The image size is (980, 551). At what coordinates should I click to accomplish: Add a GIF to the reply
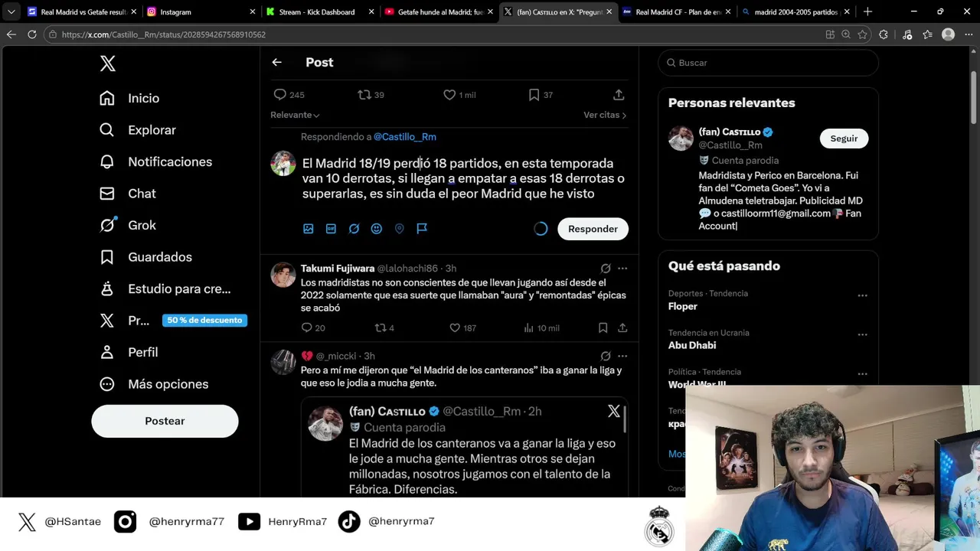tap(331, 229)
